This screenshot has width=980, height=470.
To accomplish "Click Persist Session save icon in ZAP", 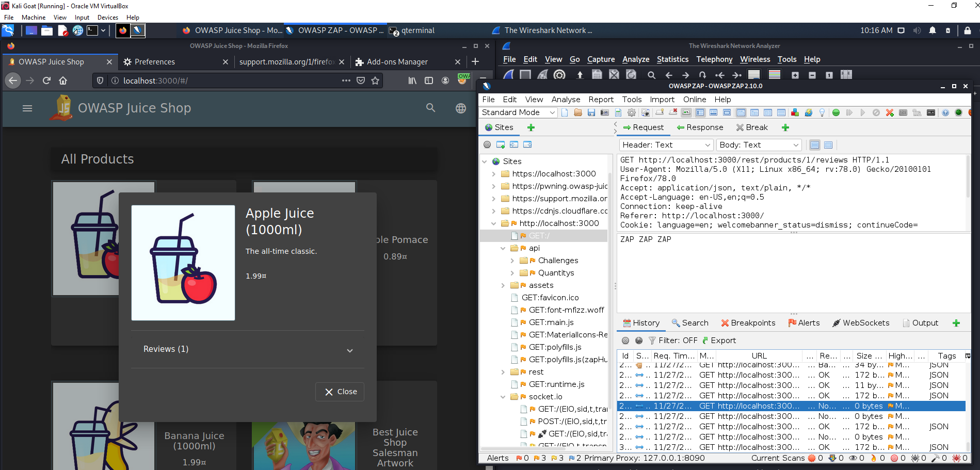I will coord(591,112).
